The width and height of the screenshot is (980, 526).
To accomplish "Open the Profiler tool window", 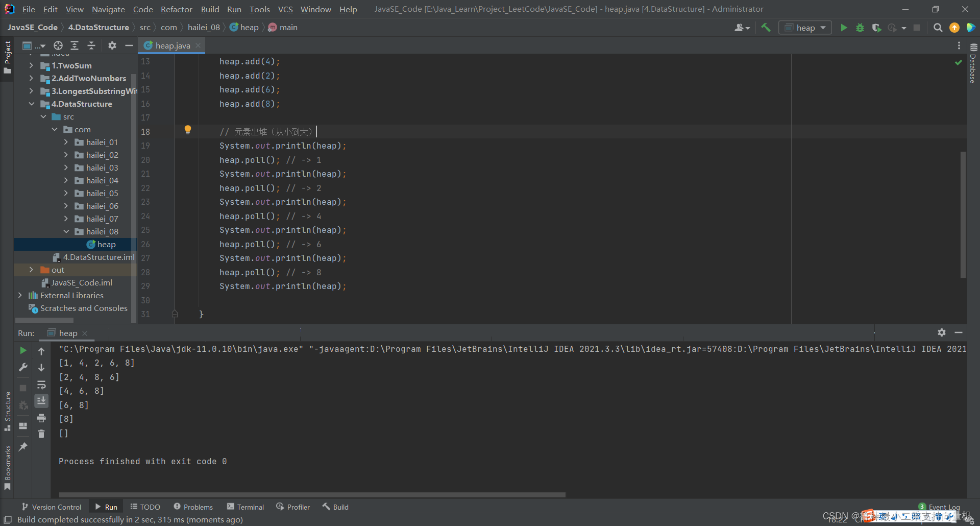I will 293,507.
